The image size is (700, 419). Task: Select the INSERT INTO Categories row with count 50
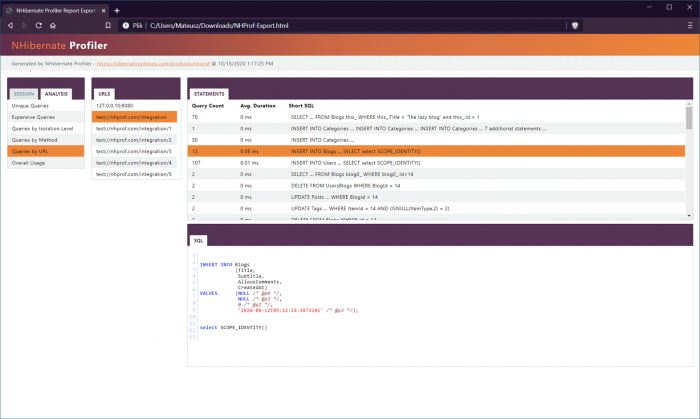(436, 140)
